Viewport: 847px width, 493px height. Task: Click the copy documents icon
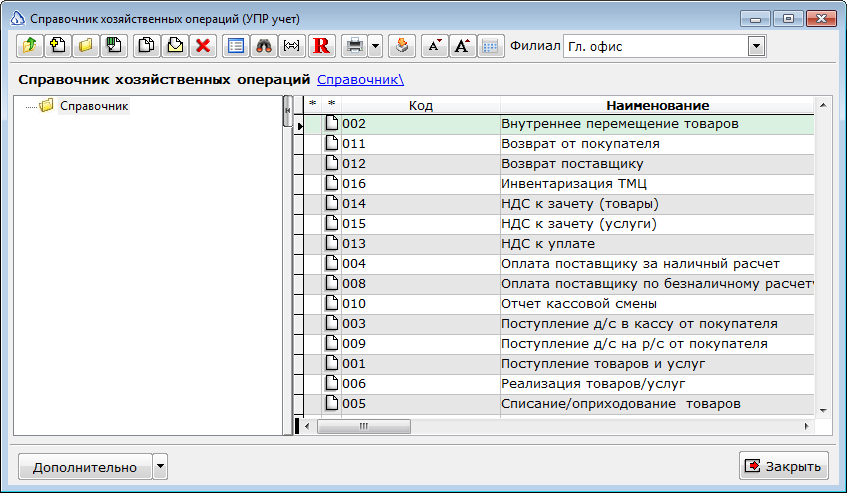(146, 46)
